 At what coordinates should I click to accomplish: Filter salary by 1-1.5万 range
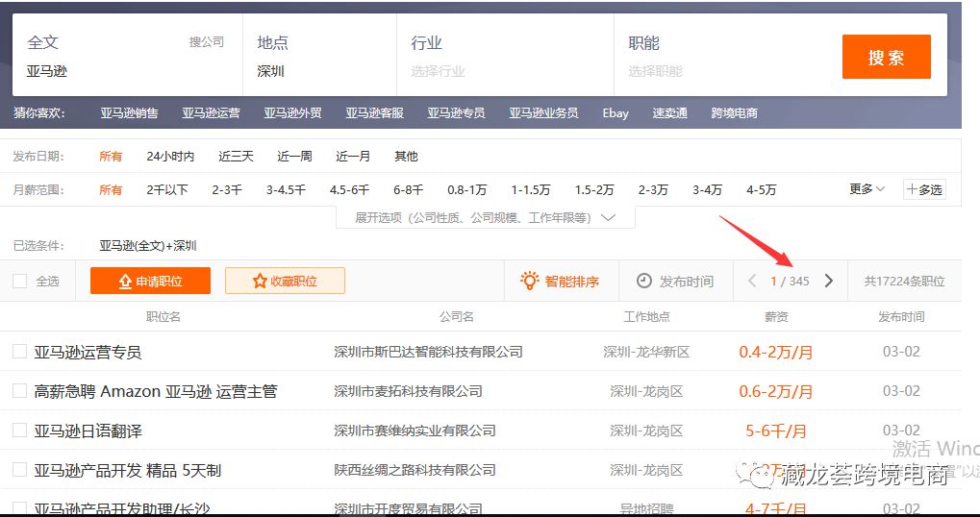point(530,190)
